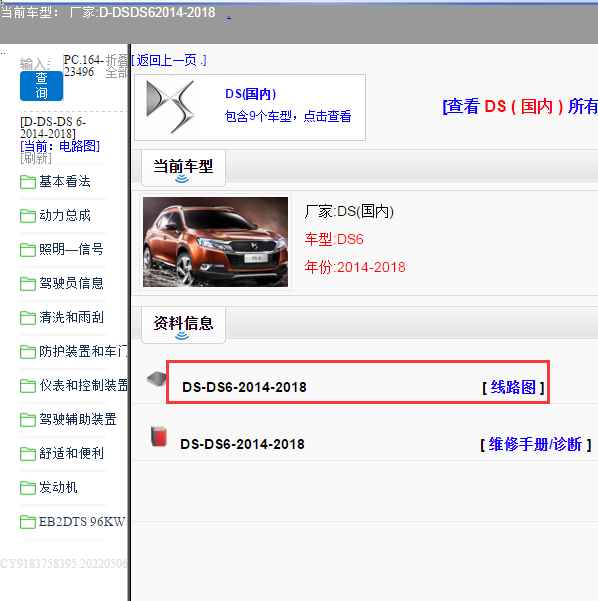Click DS-DS6-2014-2018 text in 线路图 row
Screen dimensions: 598x601
click(245, 387)
